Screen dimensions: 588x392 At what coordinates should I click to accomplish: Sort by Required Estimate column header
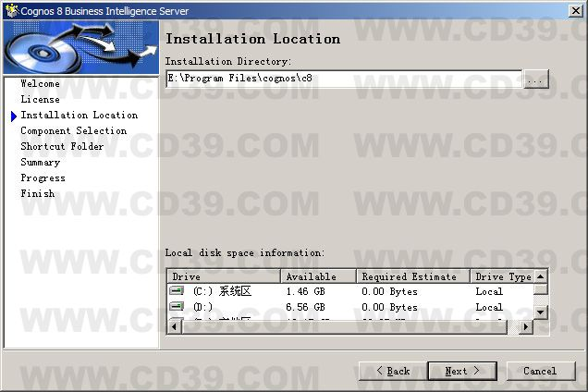pyautogui.click(x=413, y=276)
